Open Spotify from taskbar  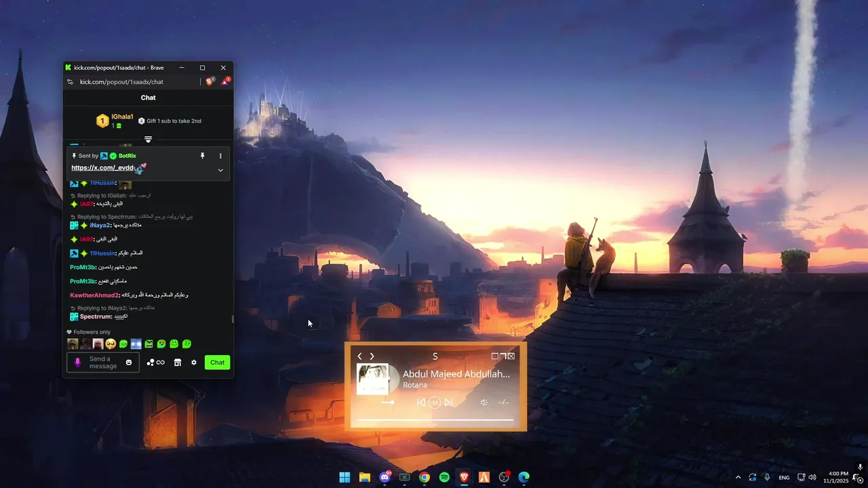444,477
